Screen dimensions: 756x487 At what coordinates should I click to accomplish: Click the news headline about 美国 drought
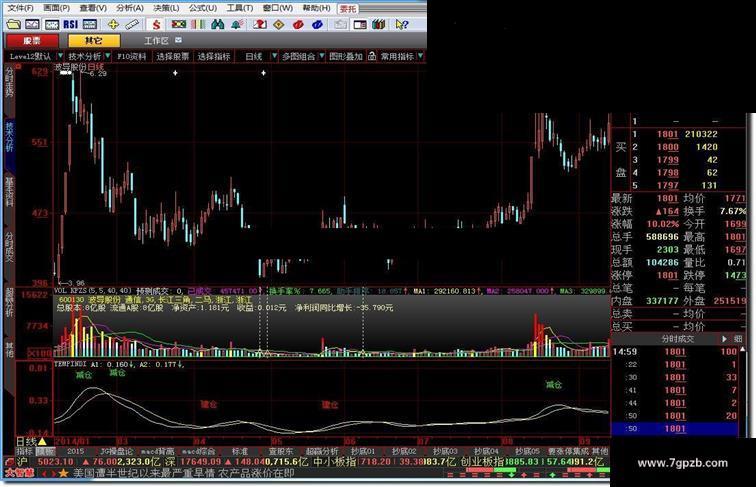tap(183, 473)
